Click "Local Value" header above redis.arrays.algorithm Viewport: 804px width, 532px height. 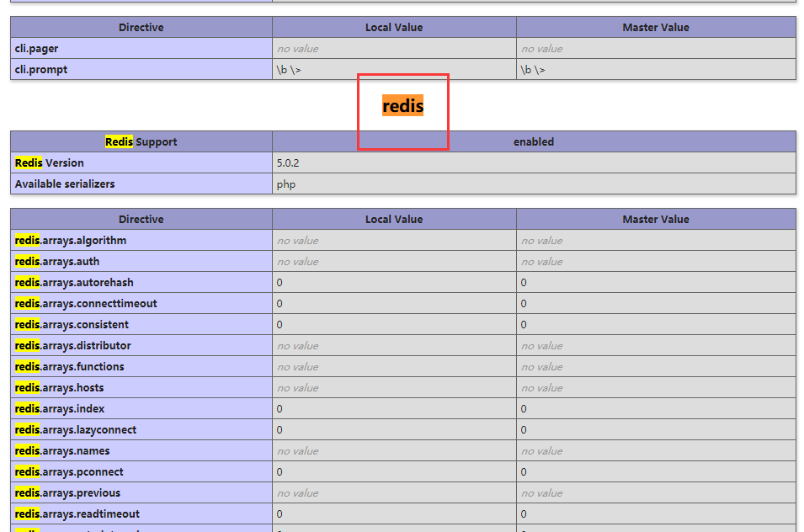coord(394,219)
